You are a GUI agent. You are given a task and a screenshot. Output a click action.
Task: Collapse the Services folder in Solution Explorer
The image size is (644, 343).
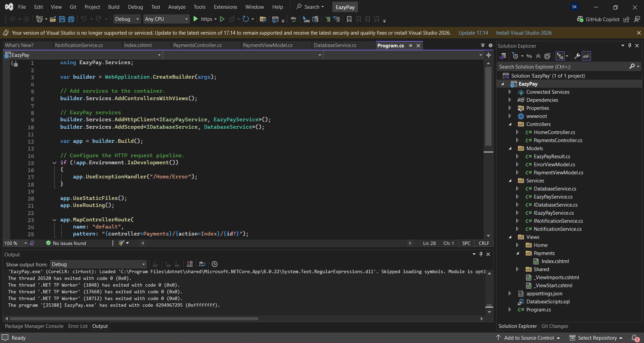pyautogui.click(x=510, y=181)
